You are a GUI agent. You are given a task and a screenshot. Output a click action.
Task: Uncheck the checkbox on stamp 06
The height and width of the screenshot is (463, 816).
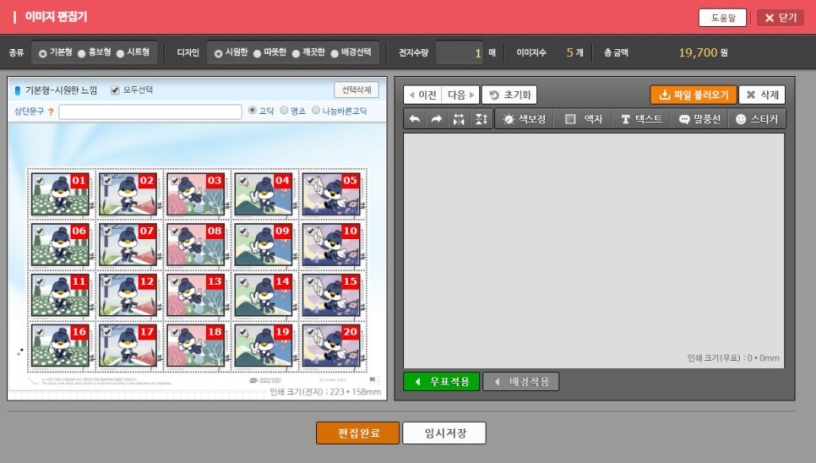[40, 231]
